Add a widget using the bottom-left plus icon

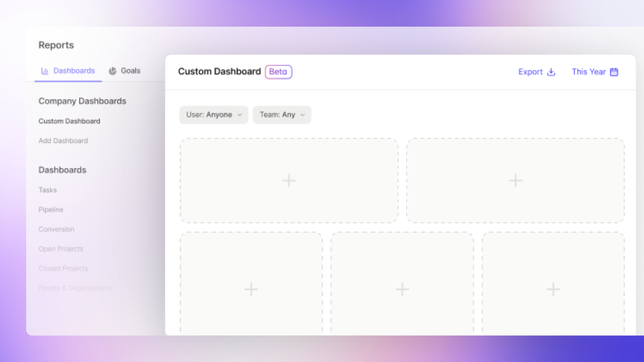pos(251,289)
